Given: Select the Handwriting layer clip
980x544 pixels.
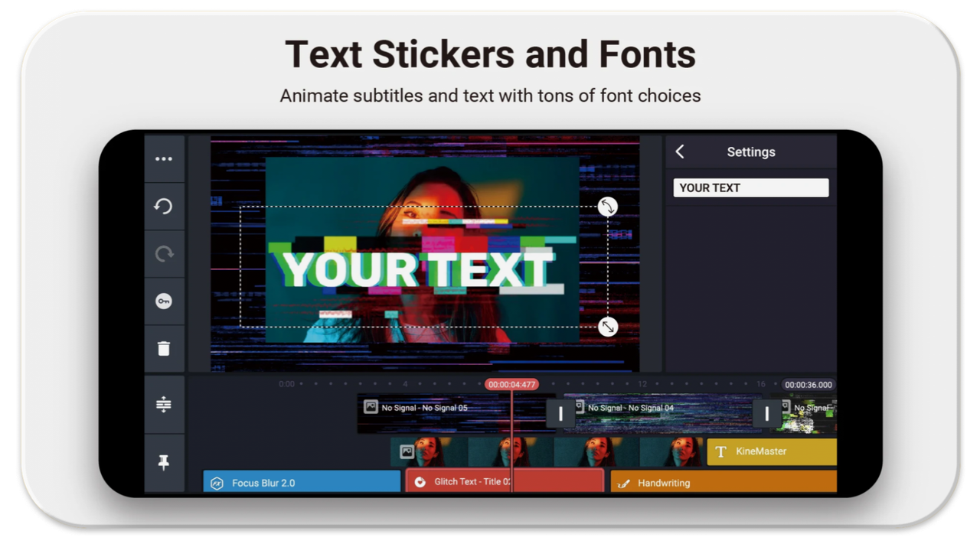Looking at the screenshot, I should (724, 483).
